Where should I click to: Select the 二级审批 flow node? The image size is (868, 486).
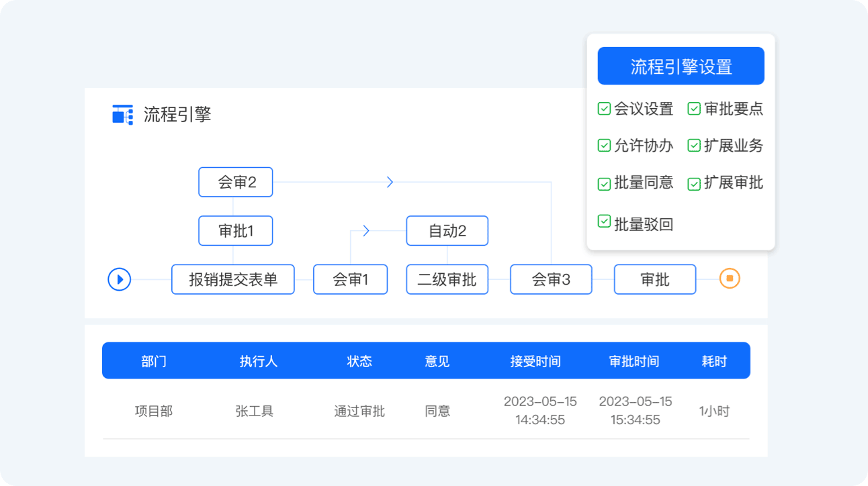tap(447, 280)
